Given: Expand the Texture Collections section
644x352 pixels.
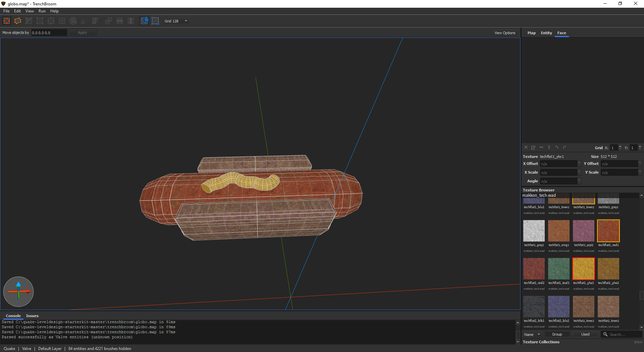Looking at the screenshot, I should (541, 342).
